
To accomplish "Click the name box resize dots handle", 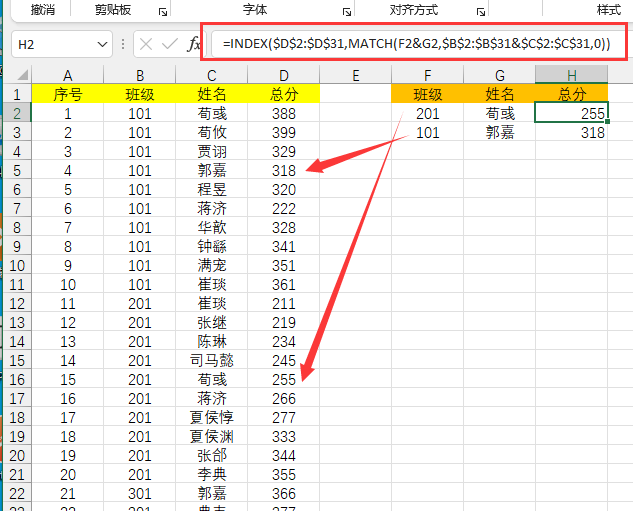I will point(123,44).
